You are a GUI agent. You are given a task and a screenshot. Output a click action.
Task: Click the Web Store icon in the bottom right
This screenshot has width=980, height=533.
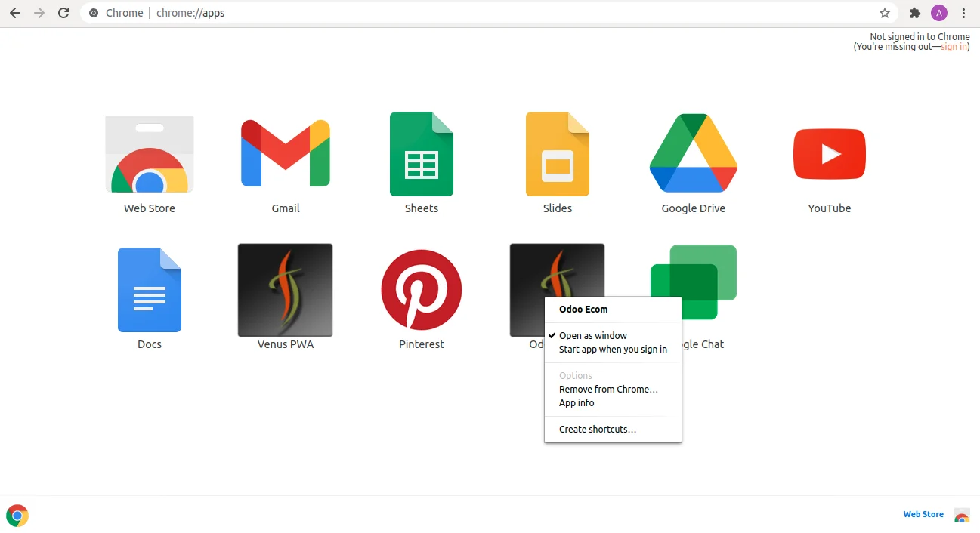pos(961,516)
